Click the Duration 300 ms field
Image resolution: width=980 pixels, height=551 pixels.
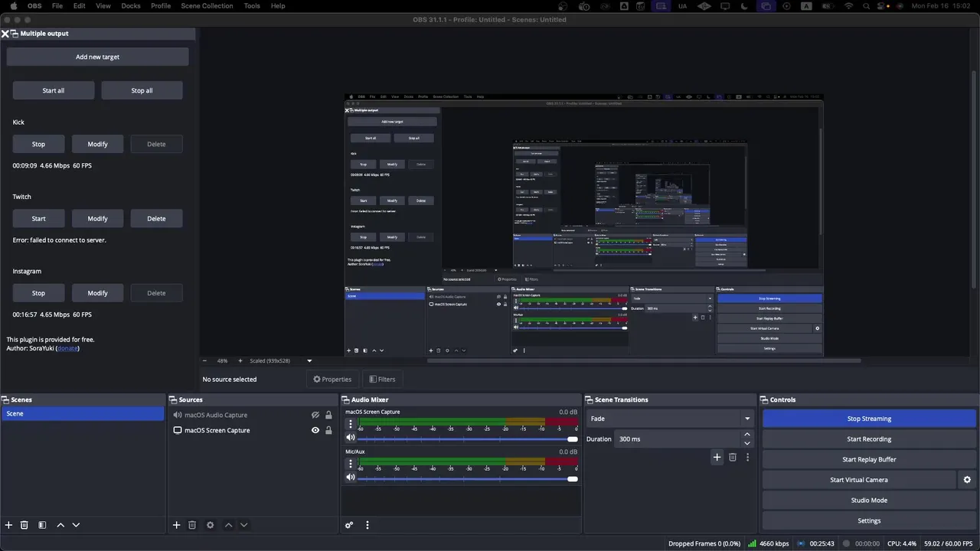tap(678, 439)
